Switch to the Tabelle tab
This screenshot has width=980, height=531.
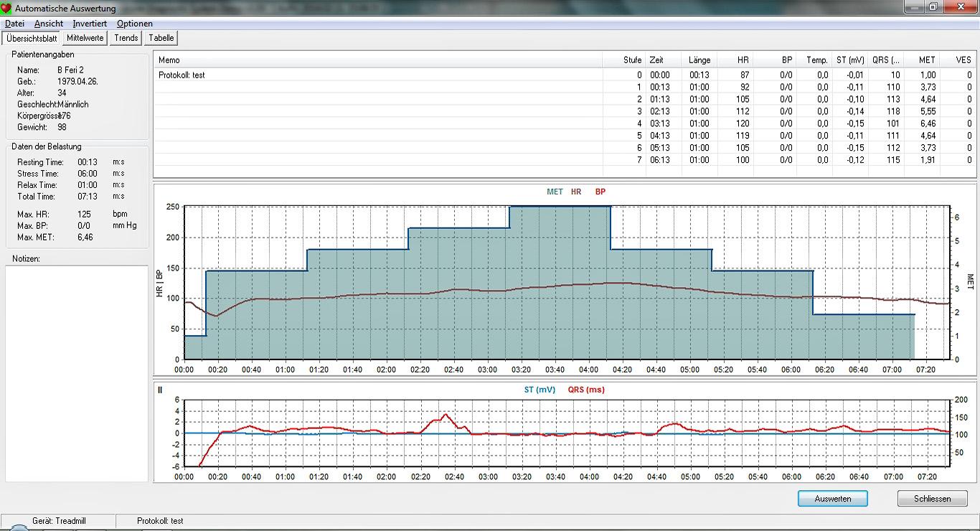pyautogui.click(x=161, y=38)
